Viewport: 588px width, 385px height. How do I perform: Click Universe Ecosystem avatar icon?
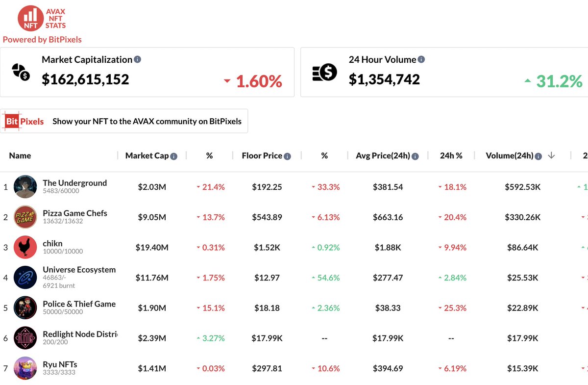(25, 278)
